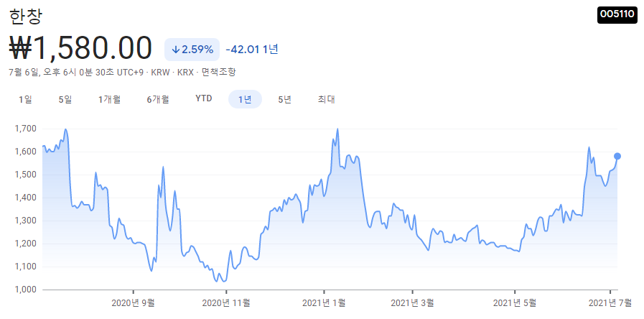Click the 1,200 y-axis value
This screenshot has width=644, height=319.
tap(25, 244)
